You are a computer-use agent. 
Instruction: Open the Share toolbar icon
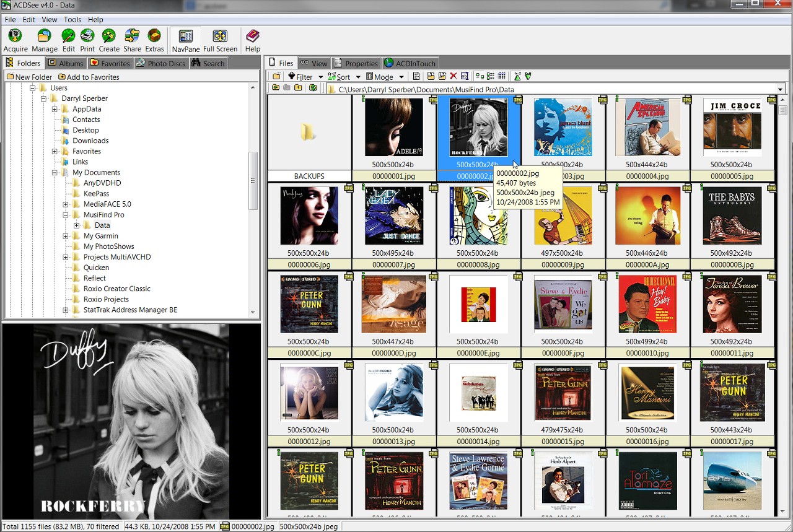coord(132,40)
